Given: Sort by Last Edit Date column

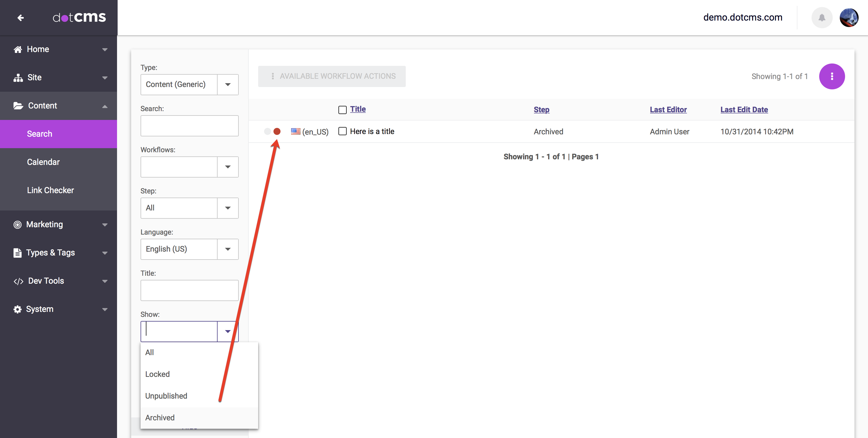Looking at the screenshot, I should coord(744,109).
